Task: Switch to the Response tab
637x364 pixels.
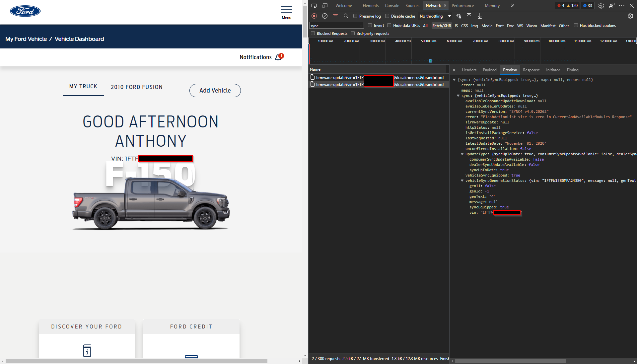Action: (531, 70)
